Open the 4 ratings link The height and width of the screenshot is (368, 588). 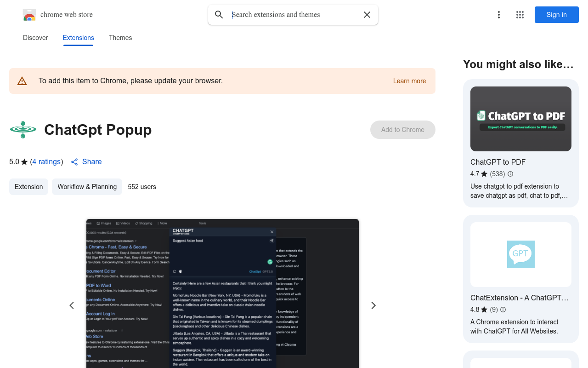pos(46,162)
